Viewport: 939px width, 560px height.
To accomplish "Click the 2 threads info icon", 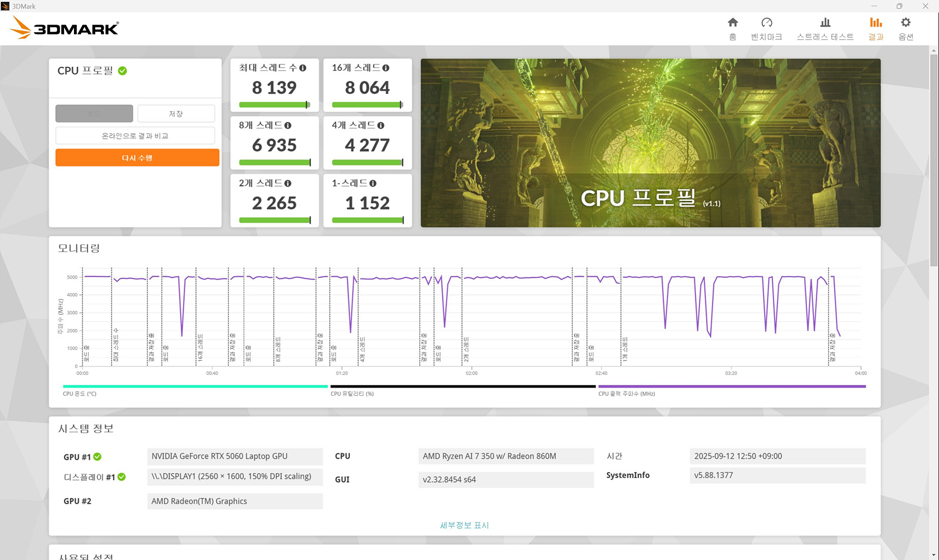I will coord(288,184).
